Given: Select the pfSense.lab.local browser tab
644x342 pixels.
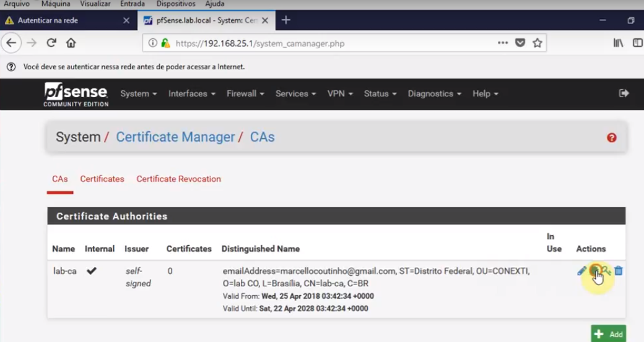Looking at the screenshot, I should click(206, 20).
